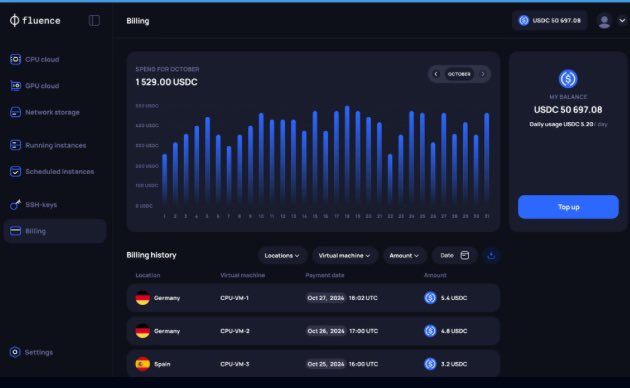Image resolution: width=630 pixels, height=388 pixels.
Task: Click the Daily usage USDC 5.20 text
Action: pyautogui.click(x=561, y=124)
